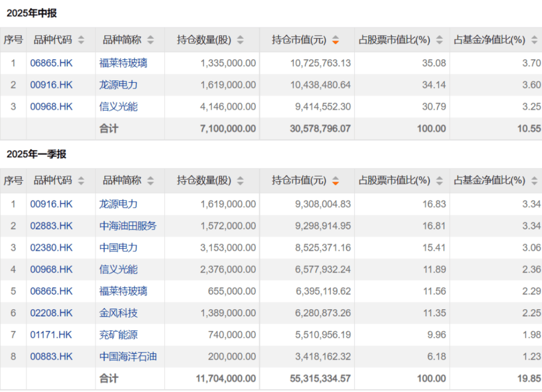This screenshot has height=392, width=542.
Task: Click the 合计 total row
Action: (x=108, y=128)
